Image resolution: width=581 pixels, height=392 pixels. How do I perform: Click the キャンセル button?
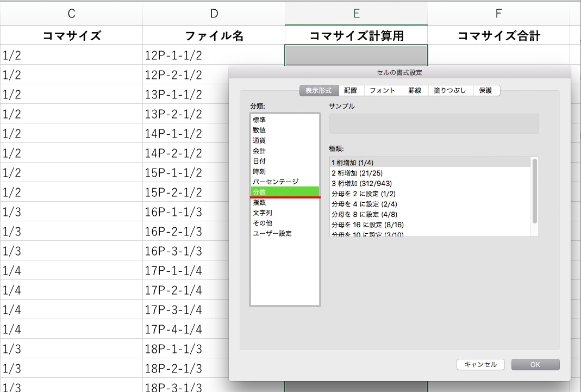[480, 364]
